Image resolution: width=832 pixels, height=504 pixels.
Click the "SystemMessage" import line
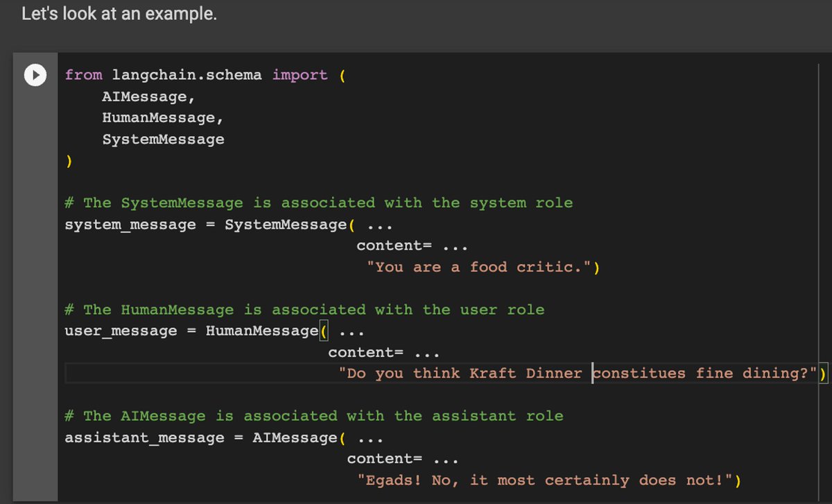pyautogui.click(x=163, y=139)
